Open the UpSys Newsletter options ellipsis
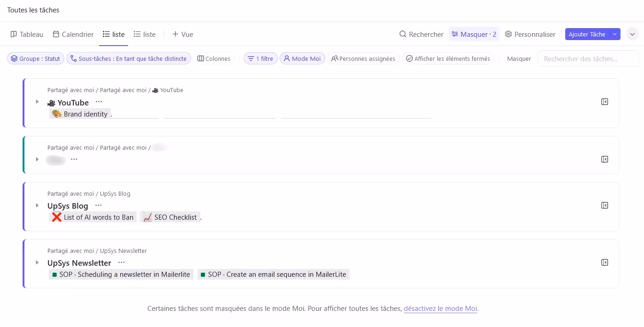Viewport: 644px width, 327px height. point(121,263)
